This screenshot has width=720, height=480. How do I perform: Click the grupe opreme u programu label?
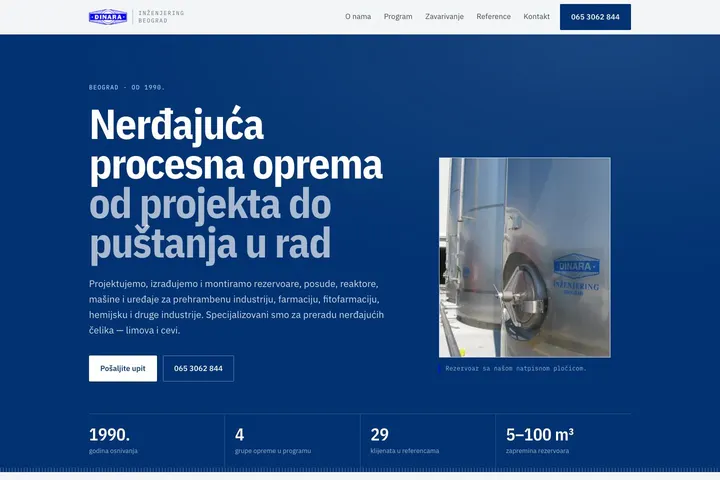[273, 451]
